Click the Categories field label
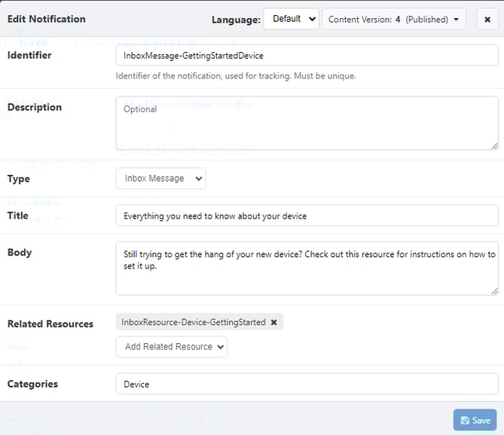504x435 pixels. [32, 384]
